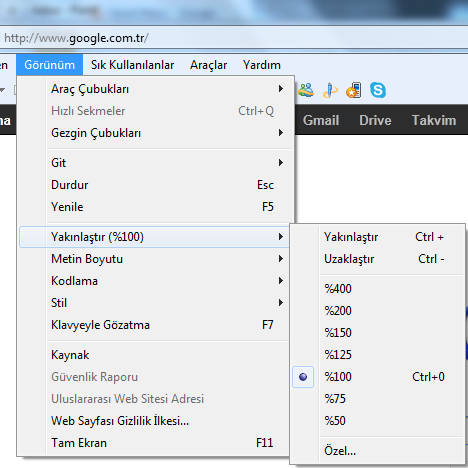Click the Uzaklaştır zoom out entry
468x468 pixels.
pyautogui.click(x=378, y=259)
